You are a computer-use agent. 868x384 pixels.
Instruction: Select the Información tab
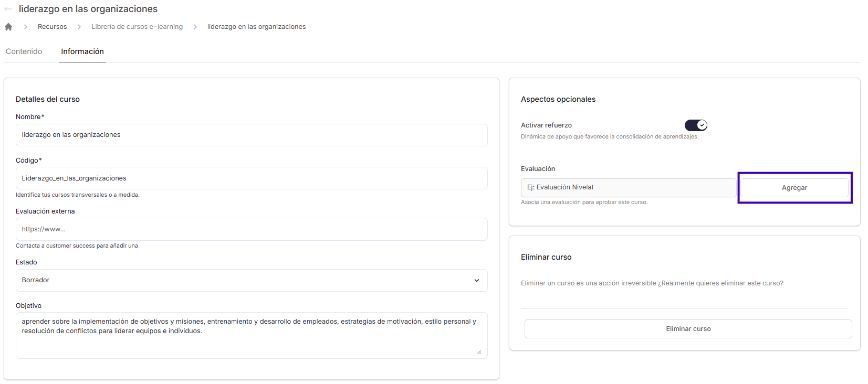[x=82, y=51]
